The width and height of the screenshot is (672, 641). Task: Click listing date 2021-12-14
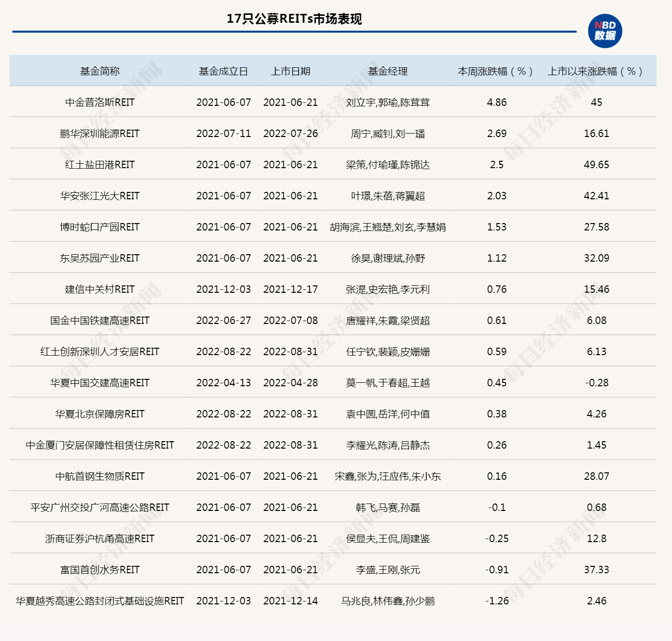tap(290, 601)
